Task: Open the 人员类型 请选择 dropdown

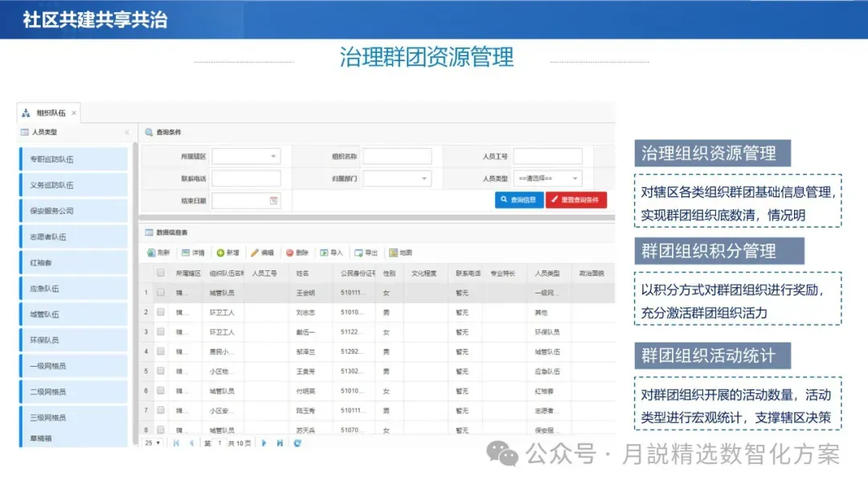Action: pyautogui.click(x=548, y=179)
